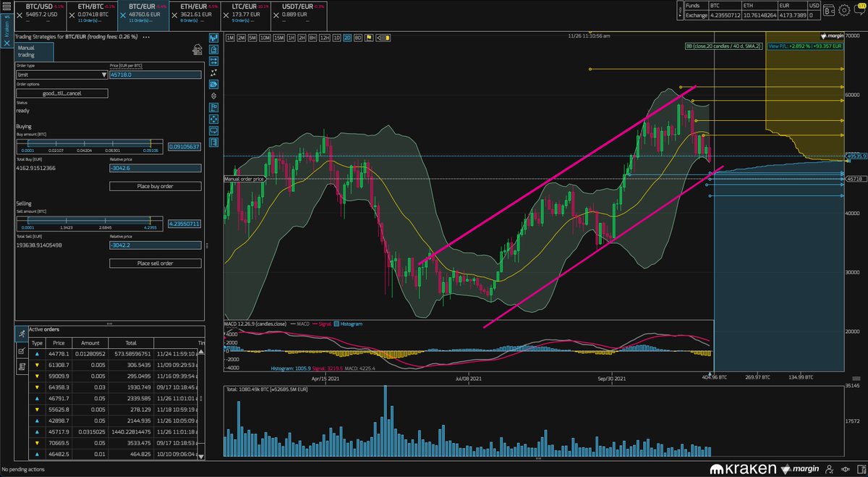Place buy order

point(155,186)
